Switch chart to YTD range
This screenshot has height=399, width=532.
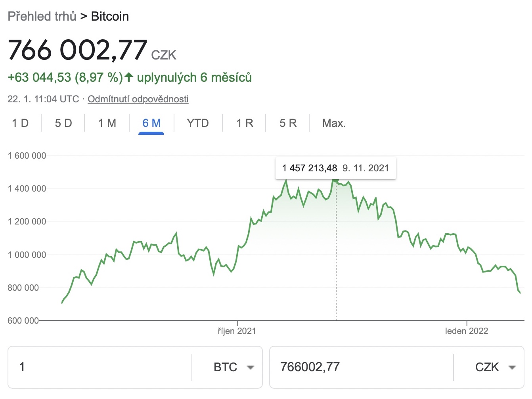198,123
